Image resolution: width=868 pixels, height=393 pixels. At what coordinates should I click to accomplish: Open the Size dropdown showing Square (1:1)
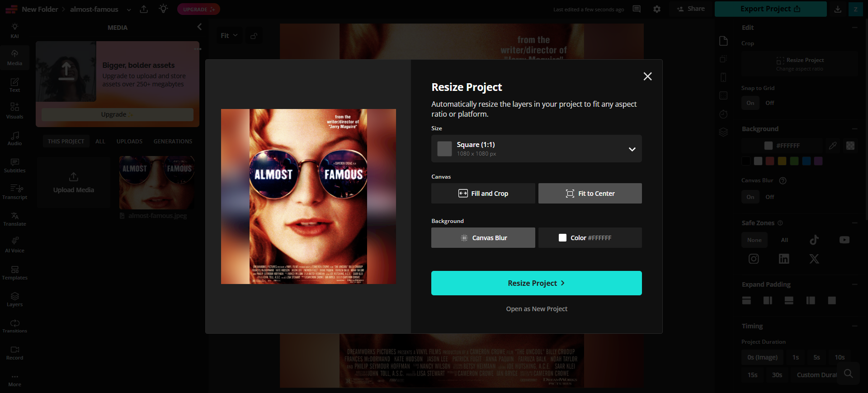pos(537,149)
